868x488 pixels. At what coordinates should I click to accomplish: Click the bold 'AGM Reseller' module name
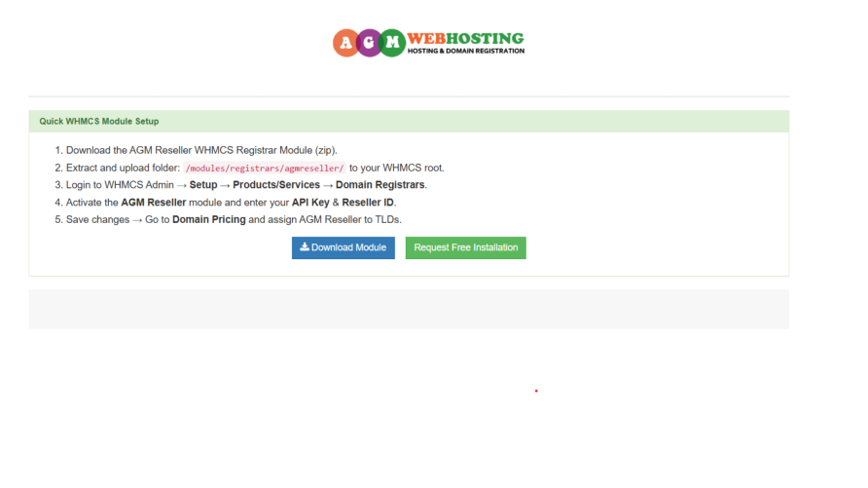pos(156,202)
